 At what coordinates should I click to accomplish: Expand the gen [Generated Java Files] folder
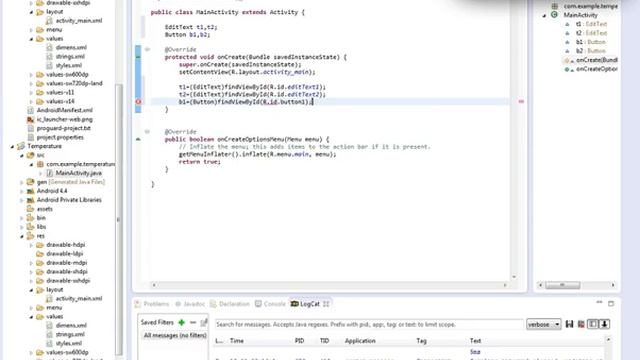click(x=22, y=182)
